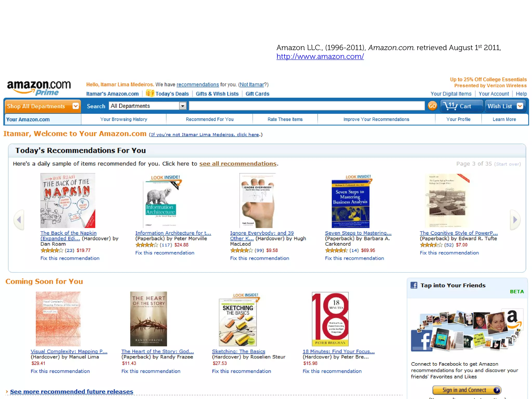The image size is (532, 399).
Task: Click into the main search text field
Action: point(307,106)
